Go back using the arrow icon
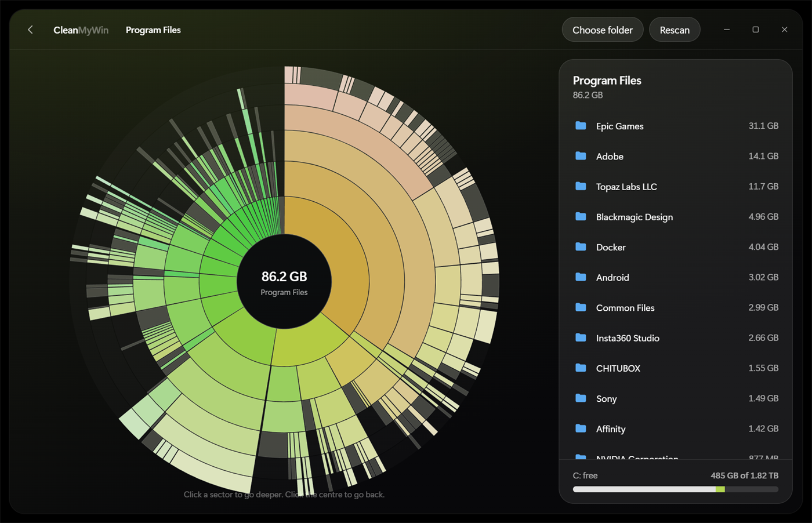812x523 pixels. (30, 30)
